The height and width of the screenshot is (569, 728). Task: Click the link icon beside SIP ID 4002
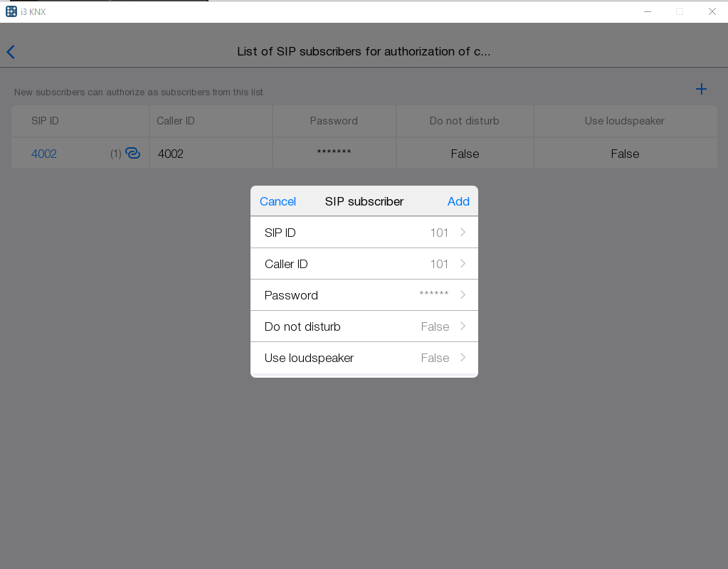tap(133, 153)
